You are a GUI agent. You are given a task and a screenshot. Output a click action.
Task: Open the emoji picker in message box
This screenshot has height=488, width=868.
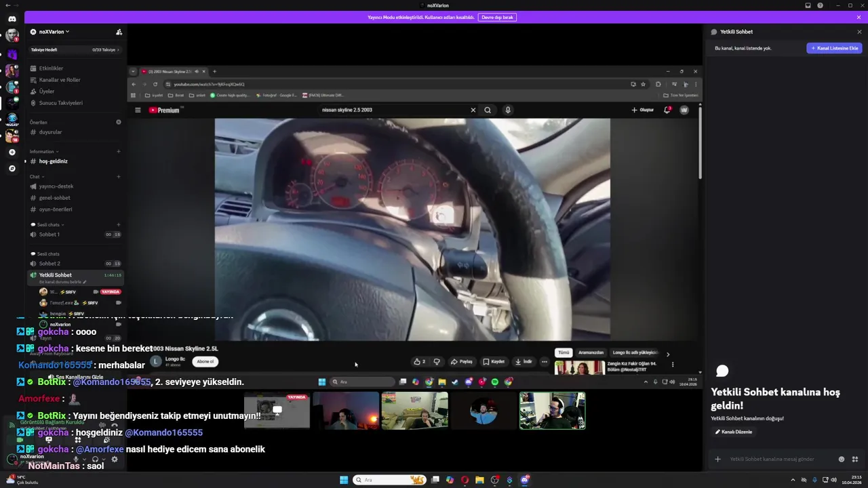point(842,459)
